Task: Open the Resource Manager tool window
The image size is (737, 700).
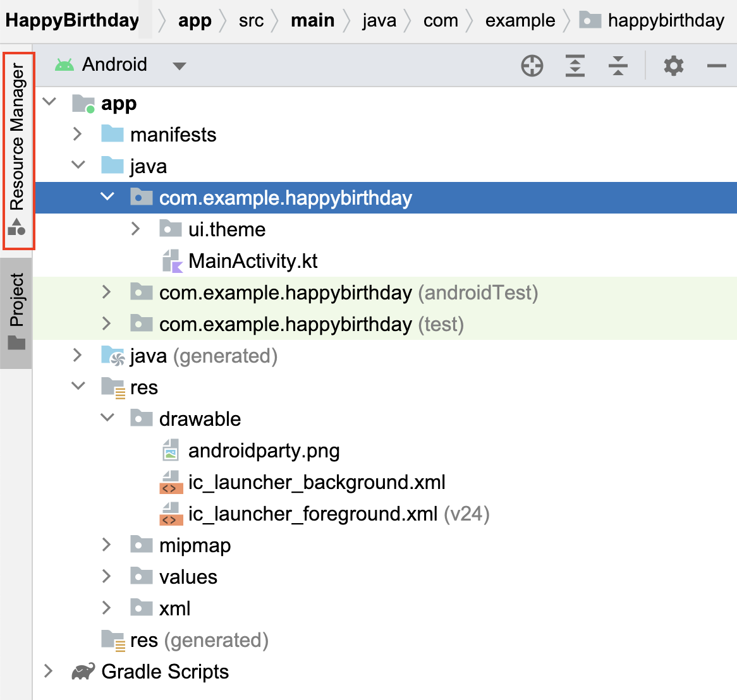Action: (x=17, y=150)
